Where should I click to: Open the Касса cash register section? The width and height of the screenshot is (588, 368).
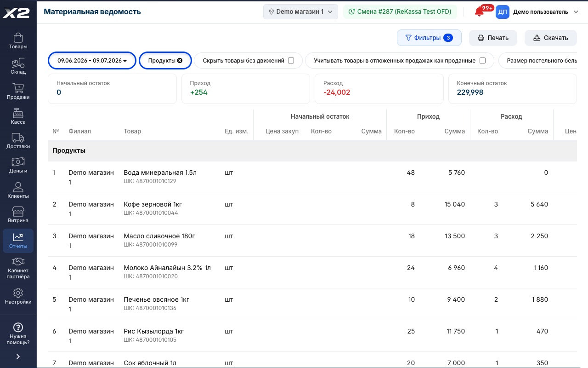tap(18, 116)
